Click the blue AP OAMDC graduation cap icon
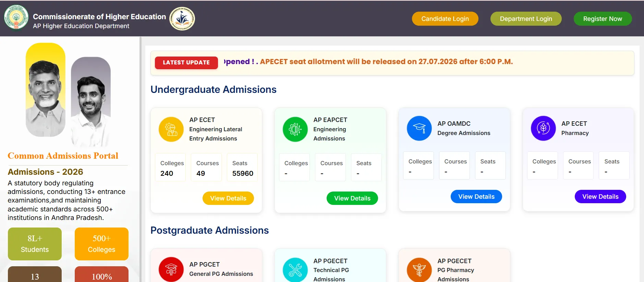The image size is (644, 282). (x=419, y=128)
